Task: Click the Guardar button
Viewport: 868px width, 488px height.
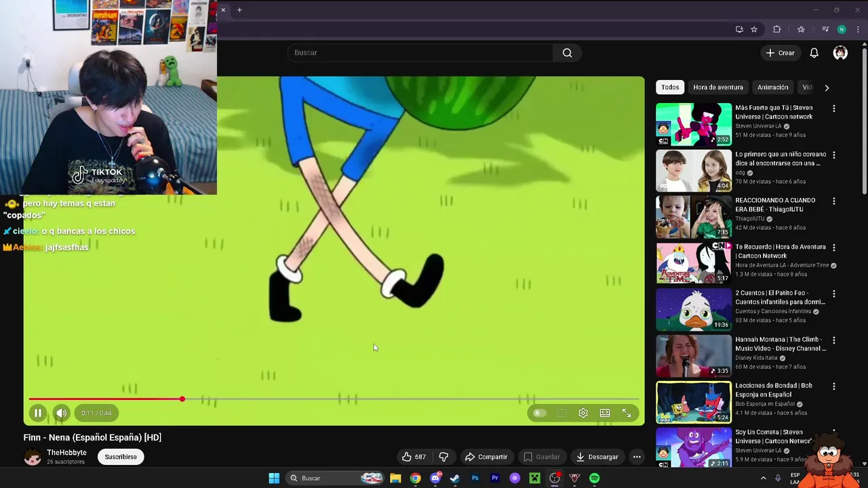Action: [x=541, y=457]
